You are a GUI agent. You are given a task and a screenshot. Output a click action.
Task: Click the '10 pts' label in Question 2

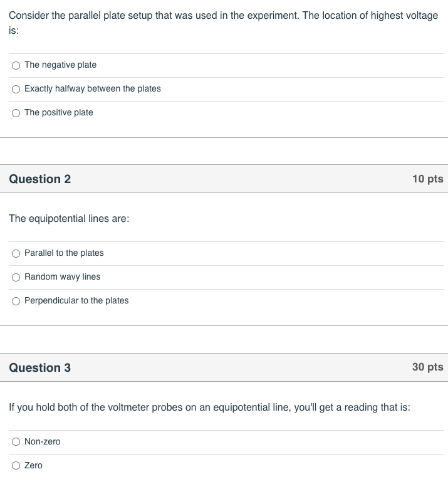(x=427, y=179)
